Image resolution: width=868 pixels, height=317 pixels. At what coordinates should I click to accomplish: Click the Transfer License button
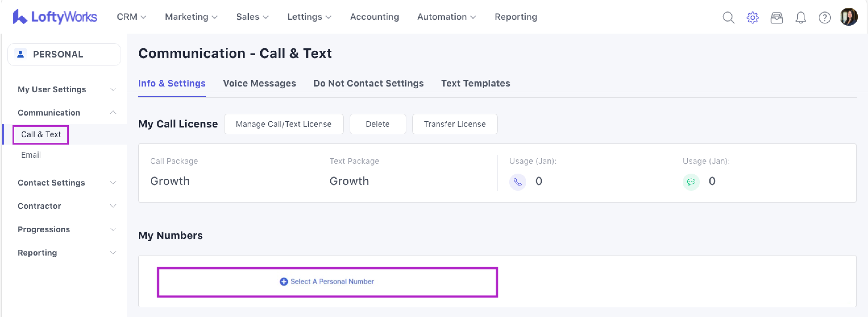pyautogui.click(x=454, y=124)
